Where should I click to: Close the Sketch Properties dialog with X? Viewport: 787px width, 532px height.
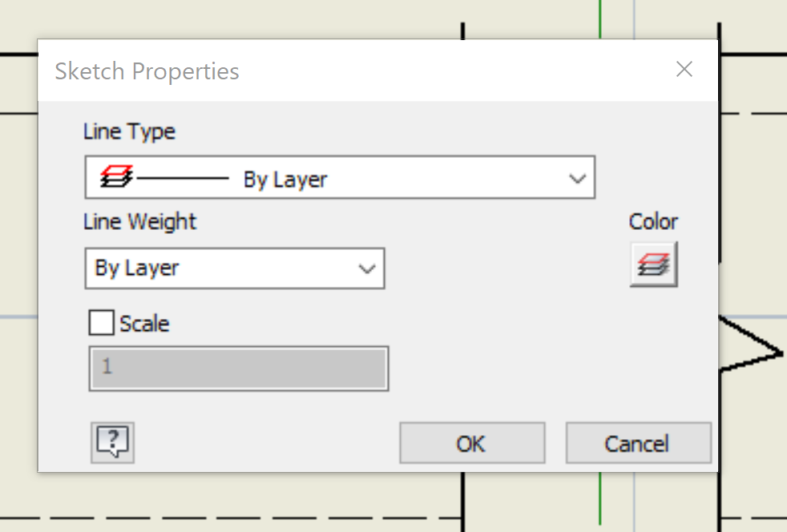pyautogui.click(x=684, y=69)
